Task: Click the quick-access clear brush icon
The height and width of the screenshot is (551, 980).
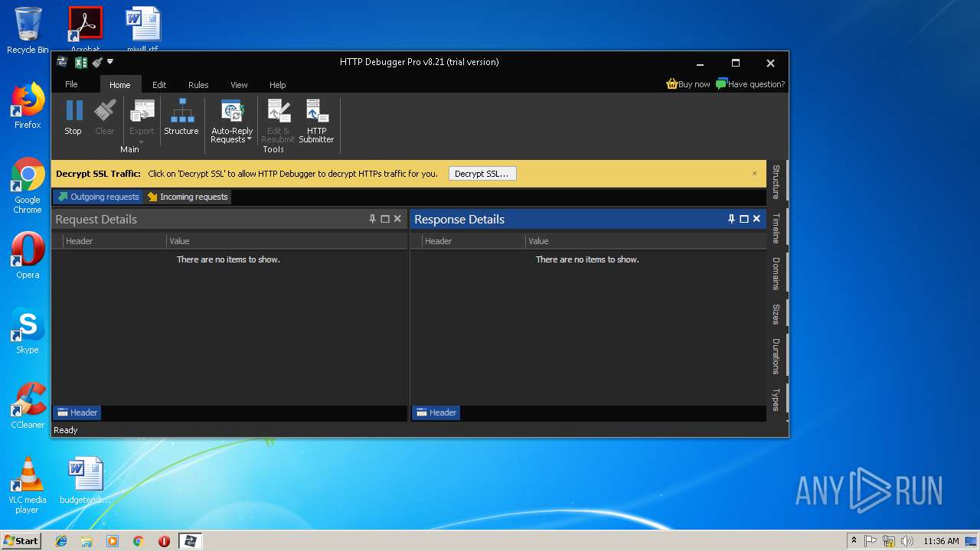Action: [96, 62]
